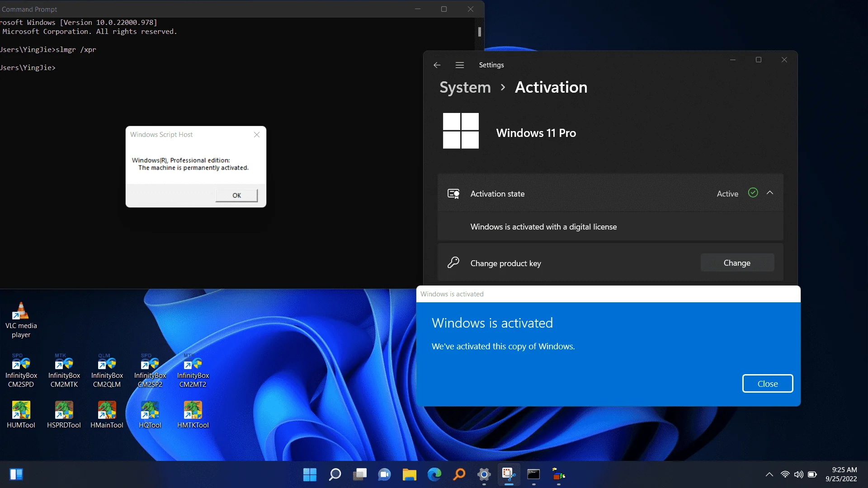This screenshot has height=488, width=868.
Task: Open Widgets panel on taskbar
Action: 16,474
